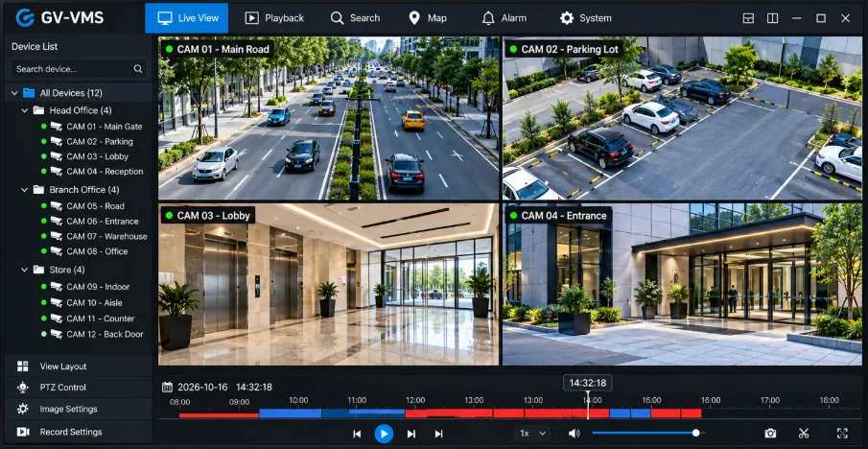
Task: Select the Branch Office (4) folder
Action: [77, 190]
